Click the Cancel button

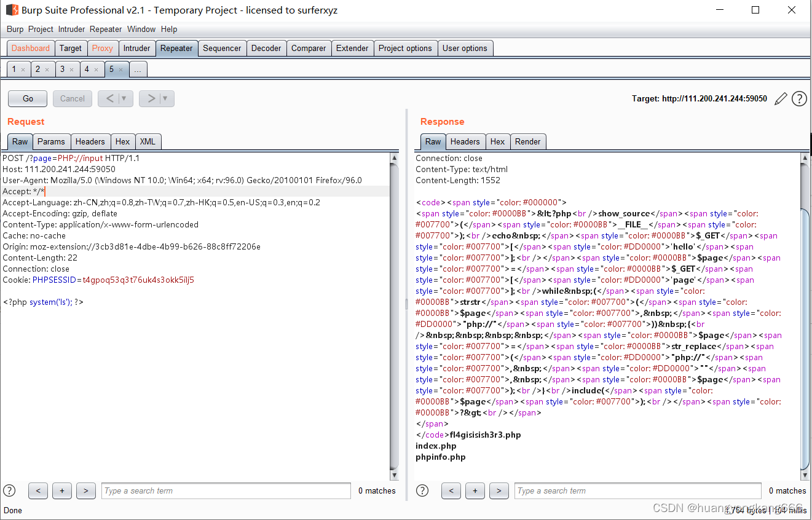(x=73, y=98)
